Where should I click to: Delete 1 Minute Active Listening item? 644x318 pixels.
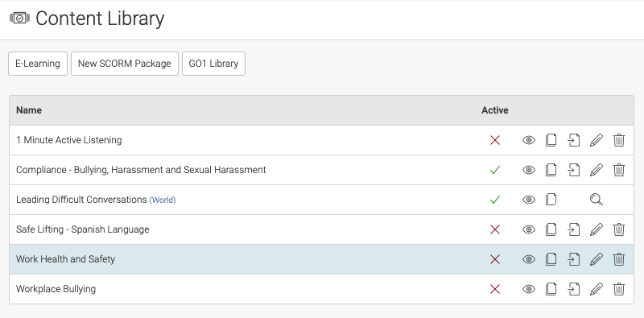[x=619, y=140]
